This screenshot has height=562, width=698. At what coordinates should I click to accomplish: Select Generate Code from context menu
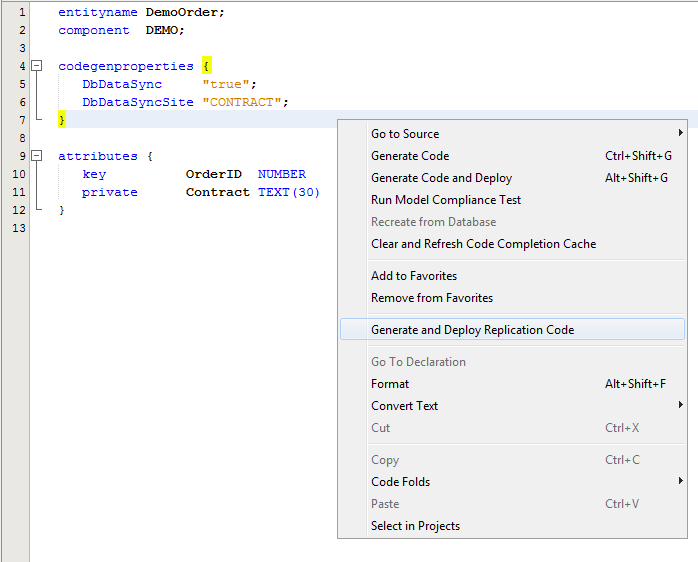410,156
